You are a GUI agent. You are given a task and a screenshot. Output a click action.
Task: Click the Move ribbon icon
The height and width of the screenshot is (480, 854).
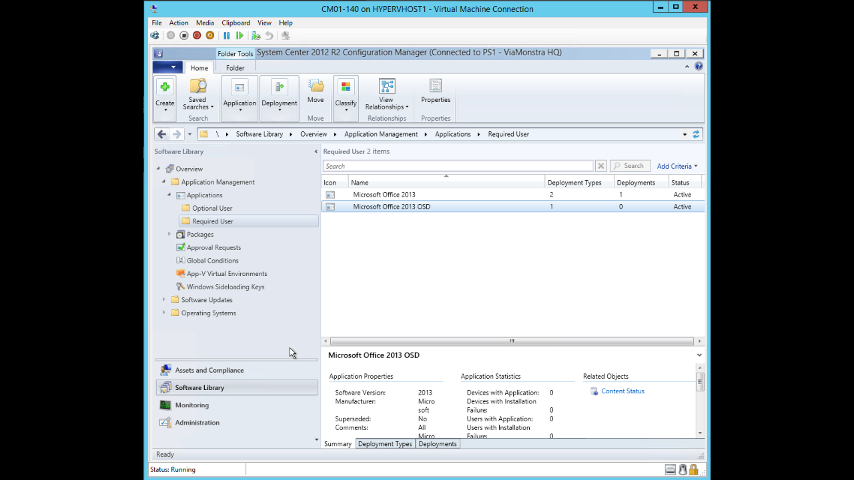pos(315,88)
